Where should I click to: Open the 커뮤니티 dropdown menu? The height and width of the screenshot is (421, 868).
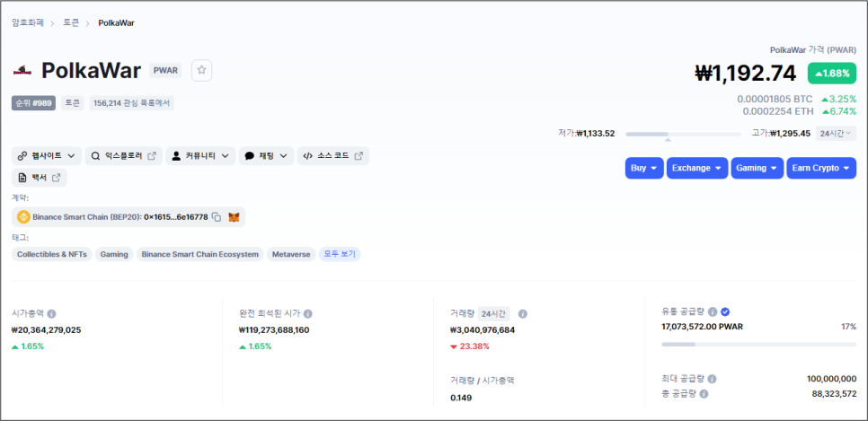pos(202,156)
